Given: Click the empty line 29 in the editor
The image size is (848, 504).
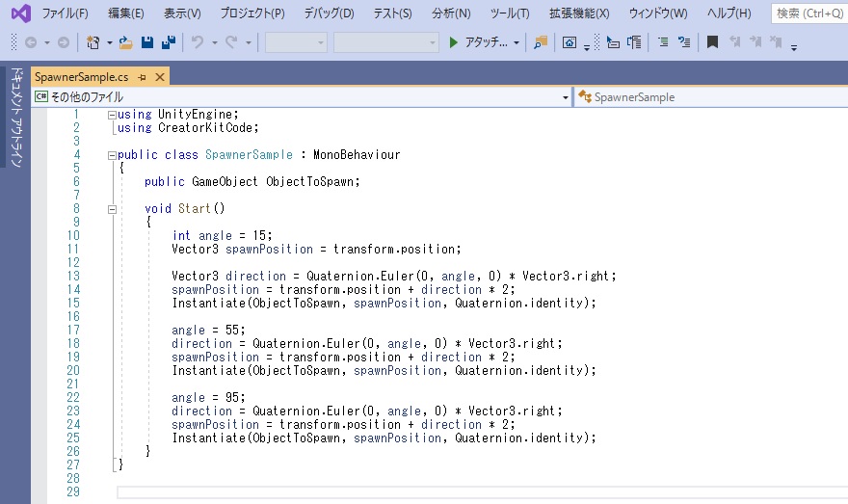Looking at the screenshot, I should pyautogui.click(x=481, y=492).
